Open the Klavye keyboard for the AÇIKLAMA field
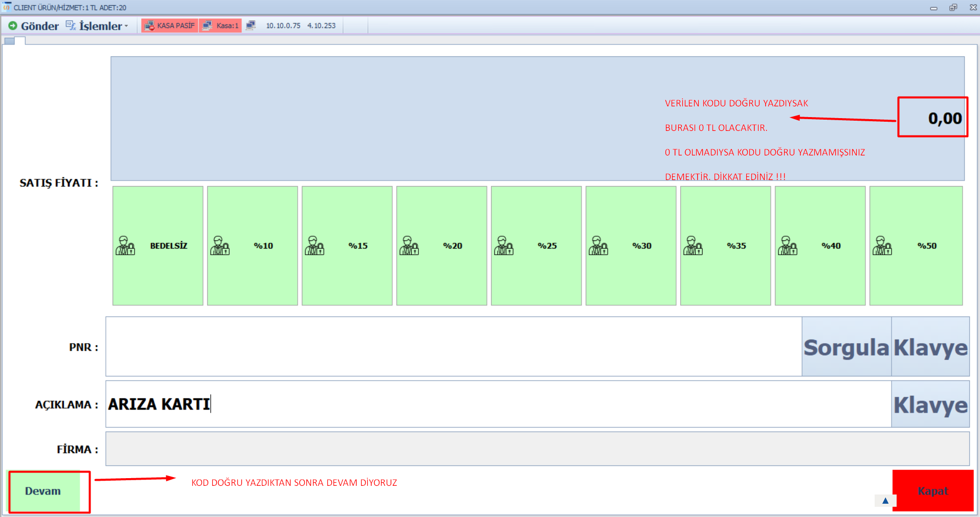 tap(930, 404)
